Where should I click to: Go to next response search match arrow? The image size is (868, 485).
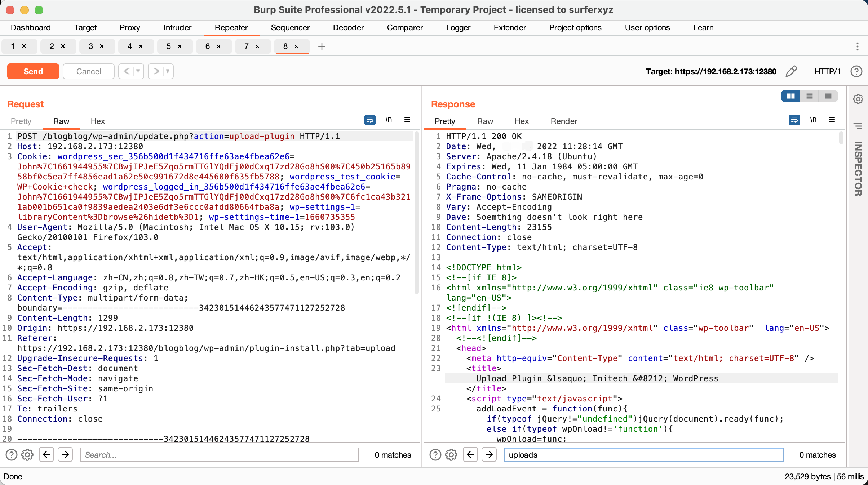(489, 455)
